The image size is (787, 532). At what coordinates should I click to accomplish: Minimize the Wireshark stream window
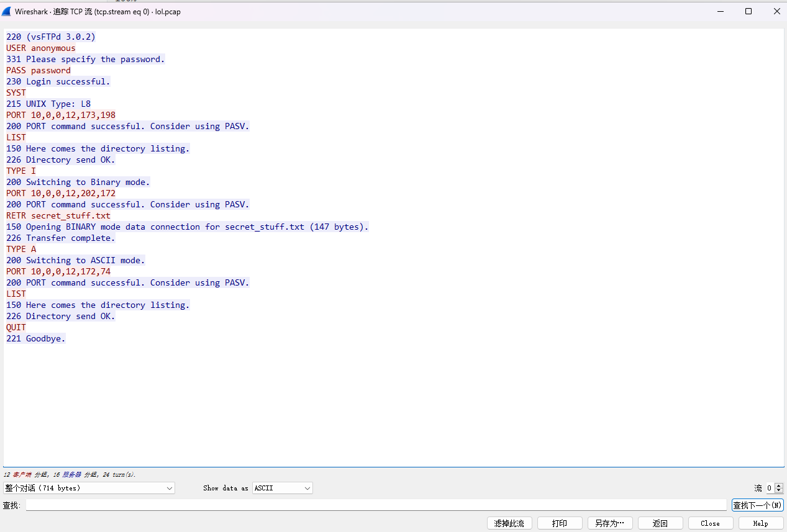721,11
